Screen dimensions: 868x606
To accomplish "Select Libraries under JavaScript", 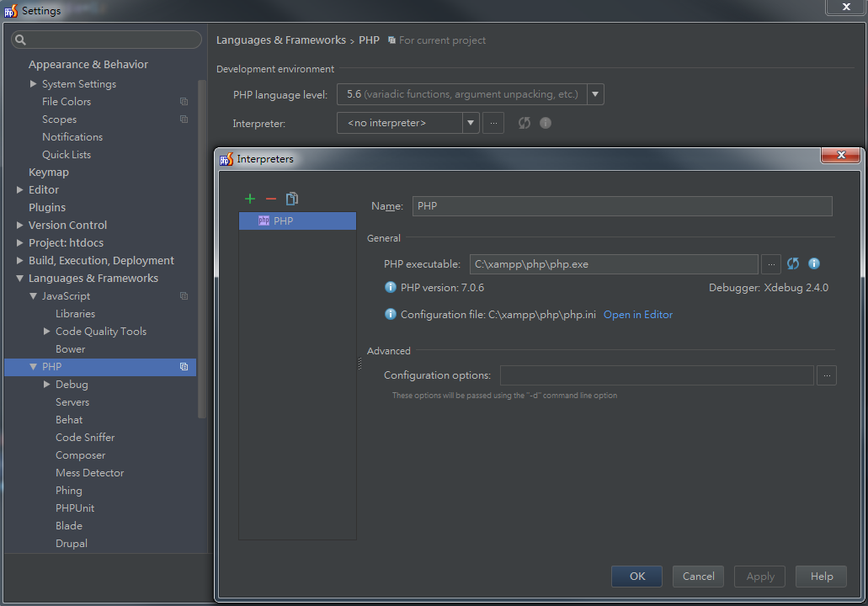I will [x=75, y=314].
